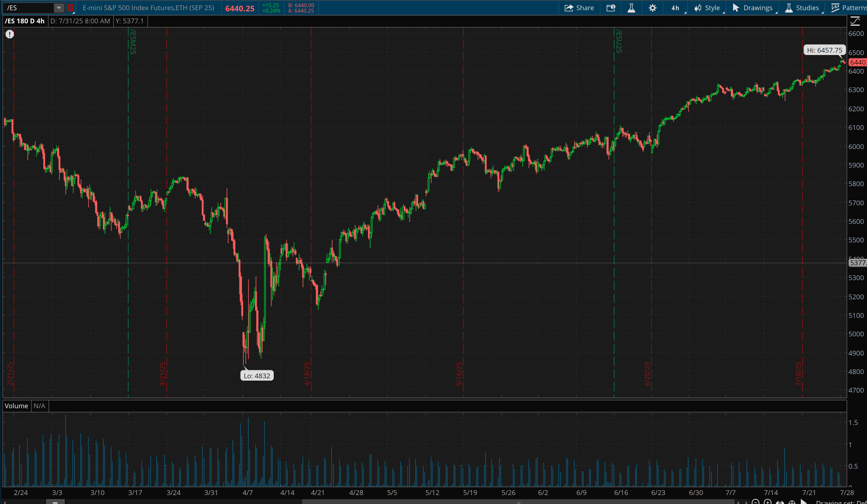Click the N/A tab next to Volume

tap(40, 406)
